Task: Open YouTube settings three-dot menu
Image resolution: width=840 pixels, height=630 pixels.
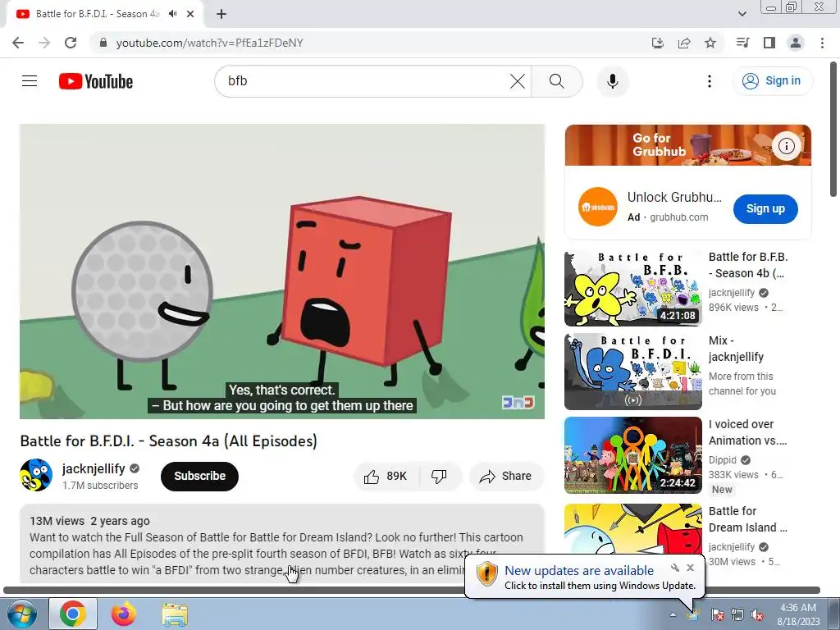Action: click(x=710, y=81)
